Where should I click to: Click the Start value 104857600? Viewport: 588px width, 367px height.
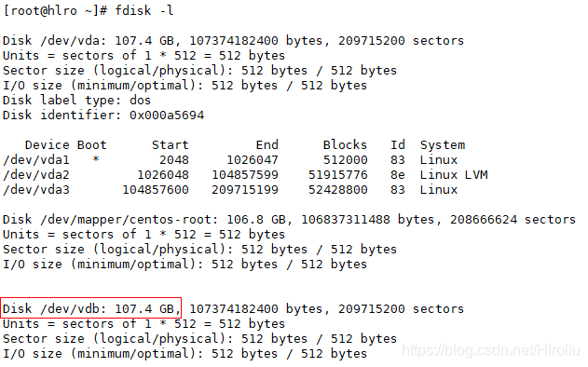coord(156,190)
